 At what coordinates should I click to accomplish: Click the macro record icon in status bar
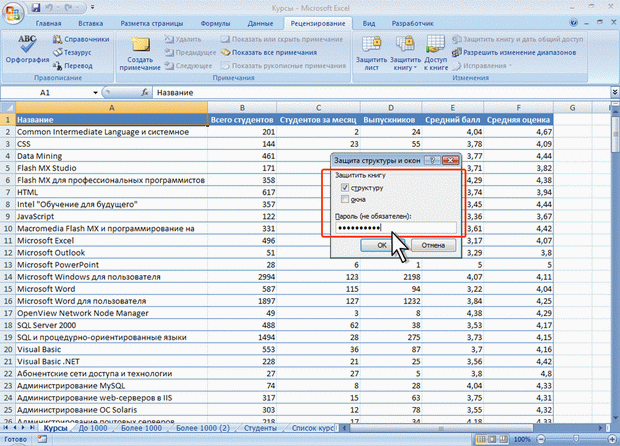click(42, 439)
